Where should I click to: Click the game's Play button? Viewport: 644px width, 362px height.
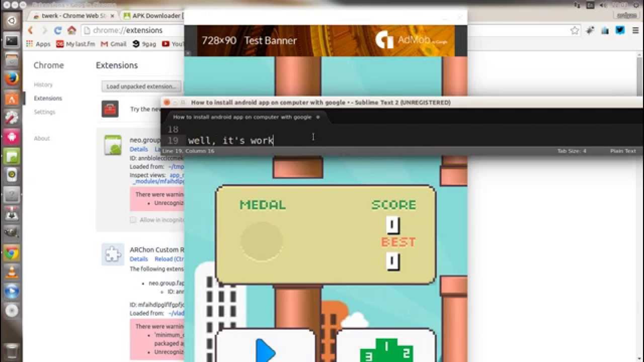point(266,346)
